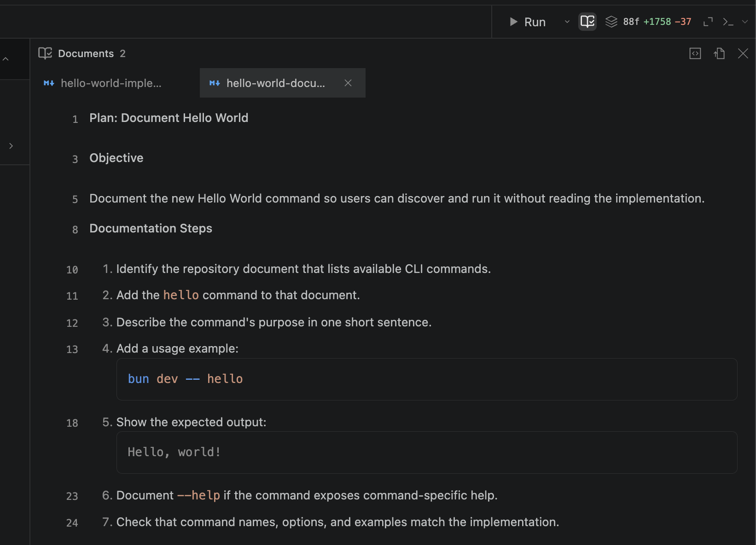Viewport: 756px width, 545px height.
Task: Click the inline hello code in step 2
Action: pos(181,295)
